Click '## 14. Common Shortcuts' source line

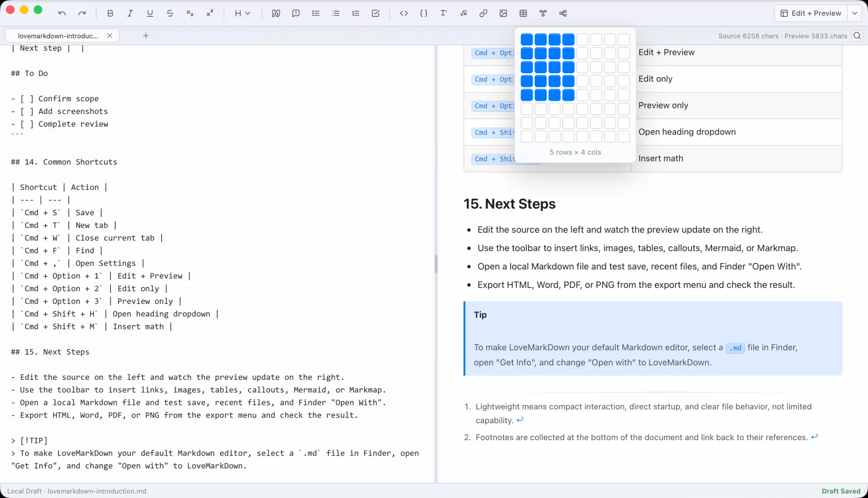tap(64, 162)
